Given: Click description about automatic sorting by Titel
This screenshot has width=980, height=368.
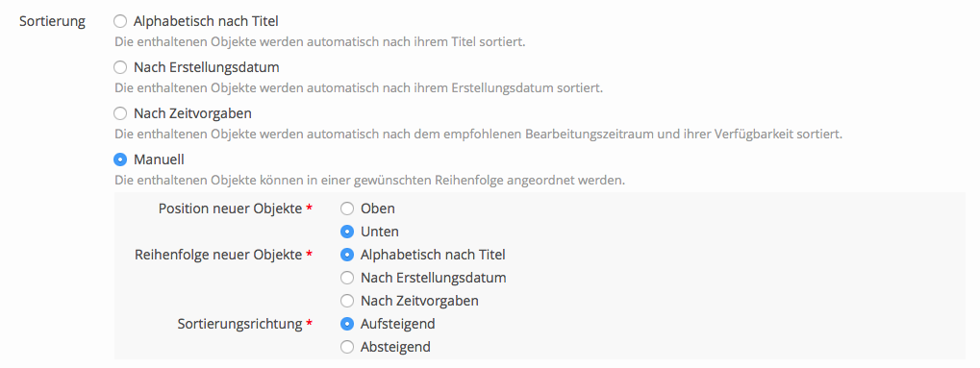Looking at the screenshot, I should coord(319,42).
